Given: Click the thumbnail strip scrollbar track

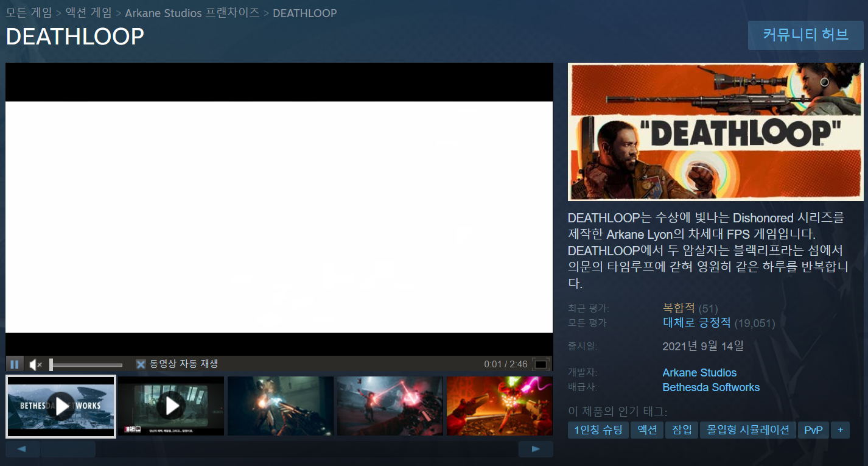Looking at the screenshot, I should click(x=279, y=450).
